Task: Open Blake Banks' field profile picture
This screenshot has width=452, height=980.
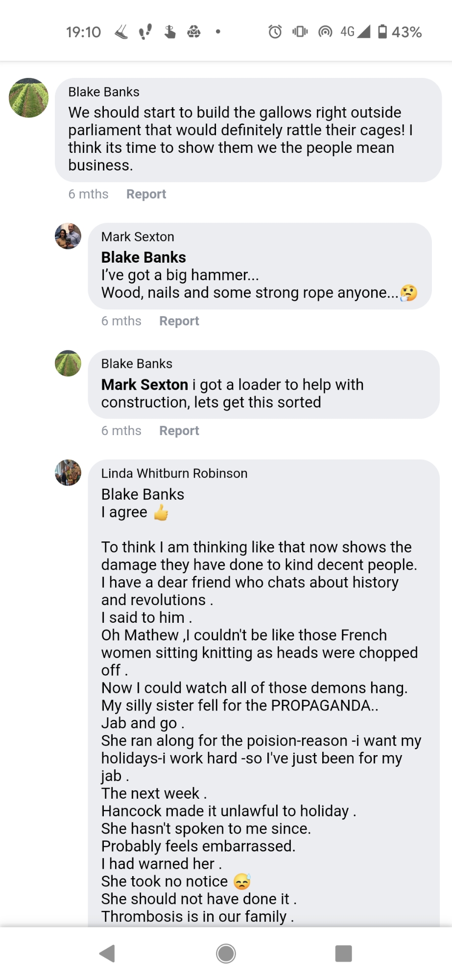Action: (29, 98)
